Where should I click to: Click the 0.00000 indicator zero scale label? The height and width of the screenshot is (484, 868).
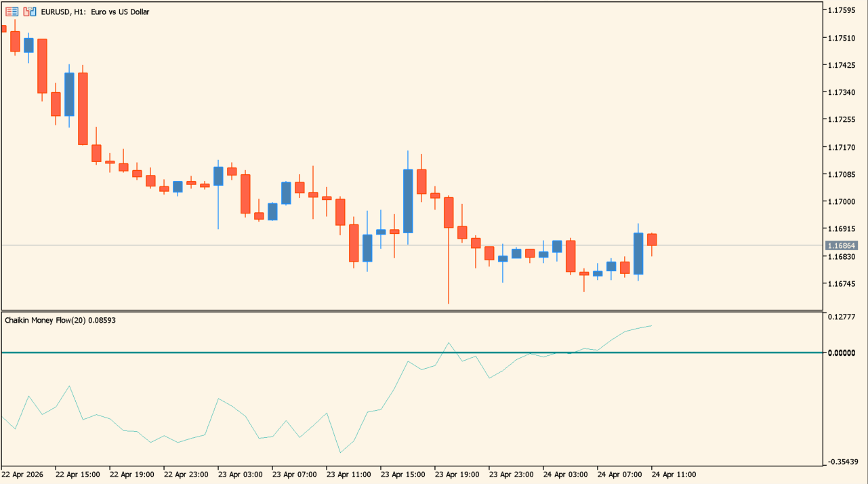pos(842,353)
